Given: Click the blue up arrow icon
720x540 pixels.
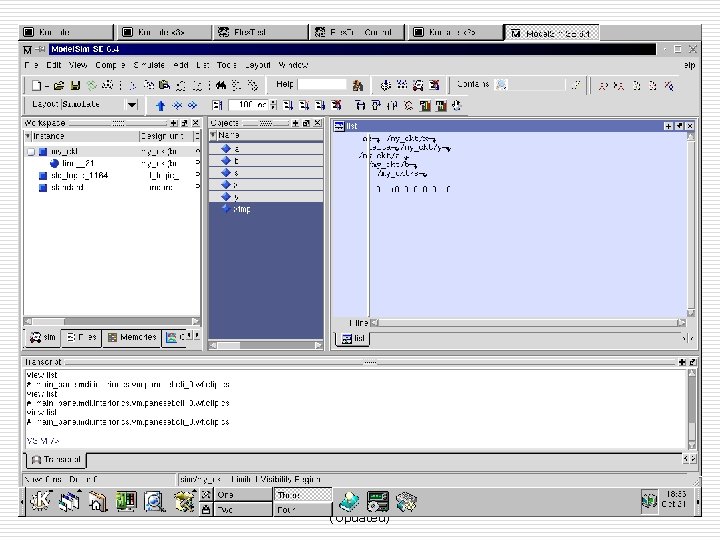Looking at the screenshot, I should pyautogui.click(x=160, y=106).
